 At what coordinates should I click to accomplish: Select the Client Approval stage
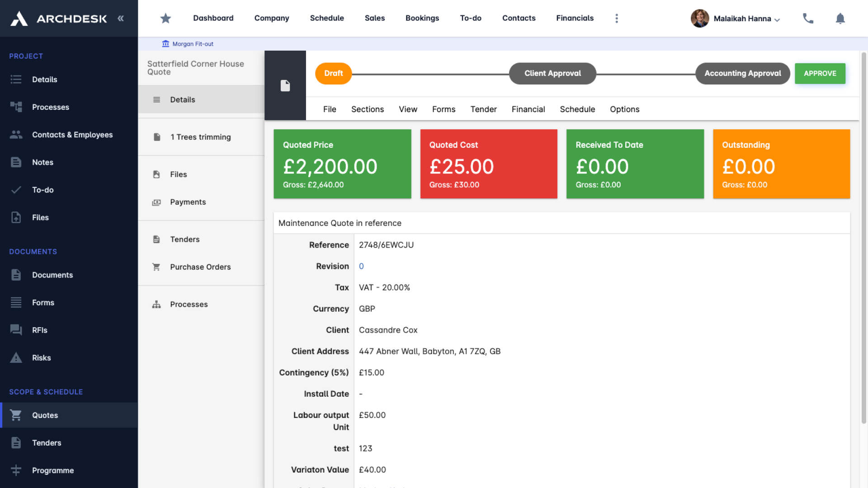click(552, 74)
